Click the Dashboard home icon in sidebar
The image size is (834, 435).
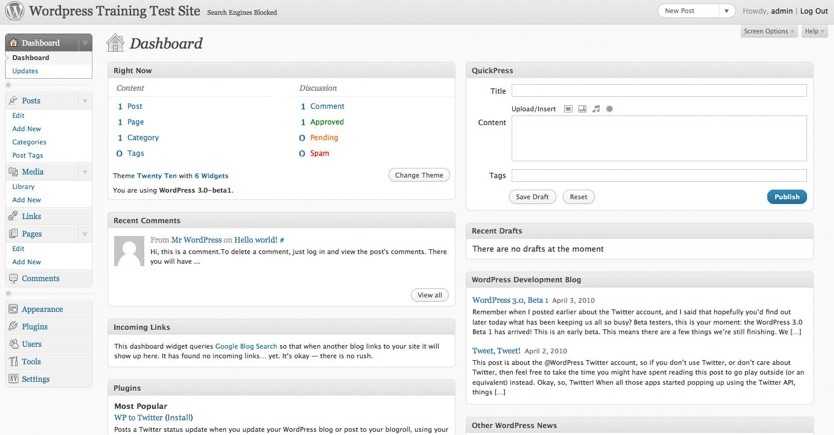coord(14,43)
